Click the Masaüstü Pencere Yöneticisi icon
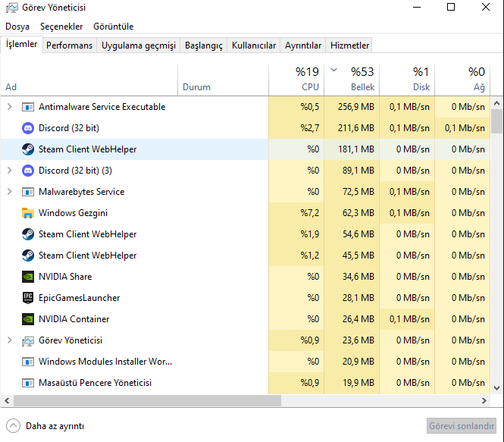The height and width of the screenshot is (442, 504). coord(28,383)
